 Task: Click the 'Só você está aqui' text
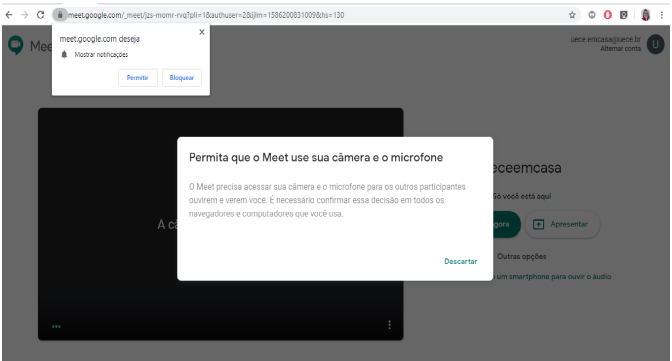pos(522,196)
